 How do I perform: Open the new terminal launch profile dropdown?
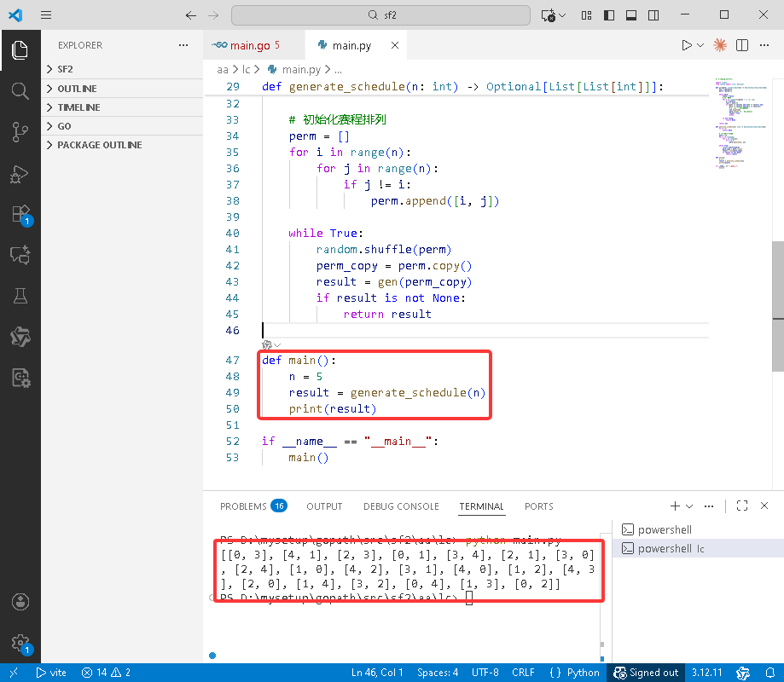(x=689, y=506)
